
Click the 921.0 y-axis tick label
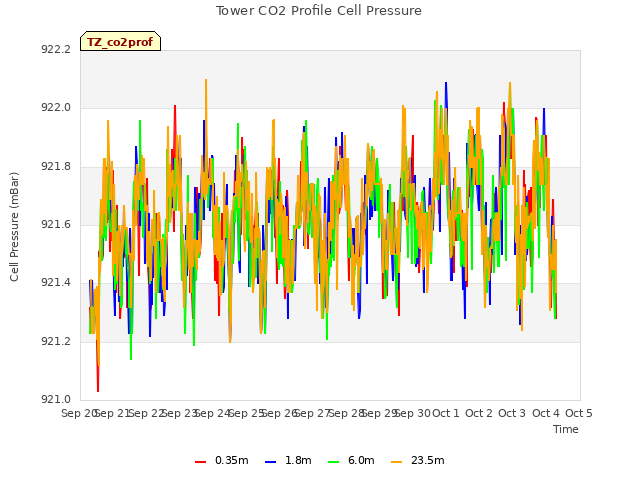56,399
